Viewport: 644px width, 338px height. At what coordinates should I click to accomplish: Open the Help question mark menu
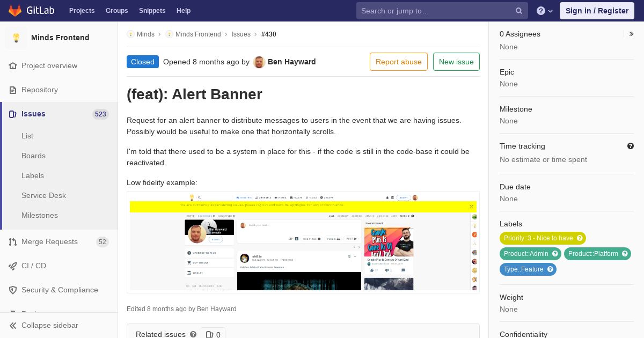(x=545, y=11)
